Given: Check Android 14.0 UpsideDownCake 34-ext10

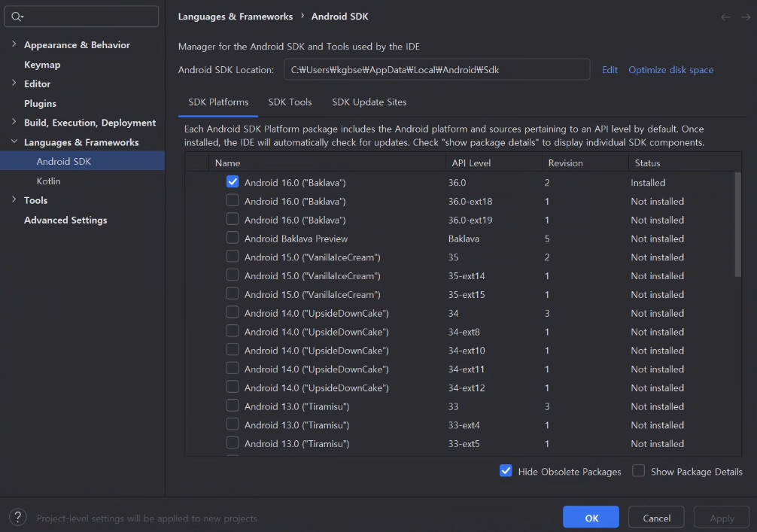Looking at the screenshot, I should (233, 349).
